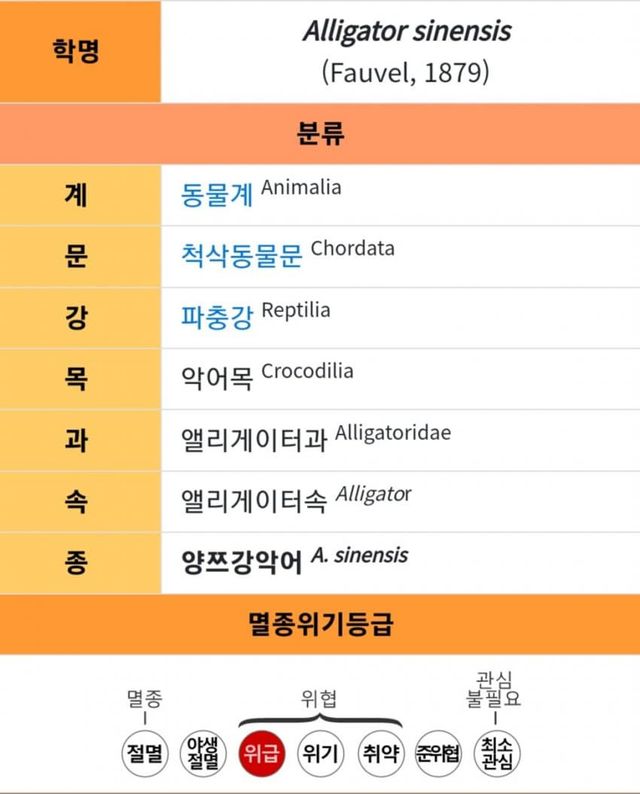The width and height of the screenshot is (640, 794).
Task: Click the 멸종위기등급 section header
Action: tap(320, 625)
